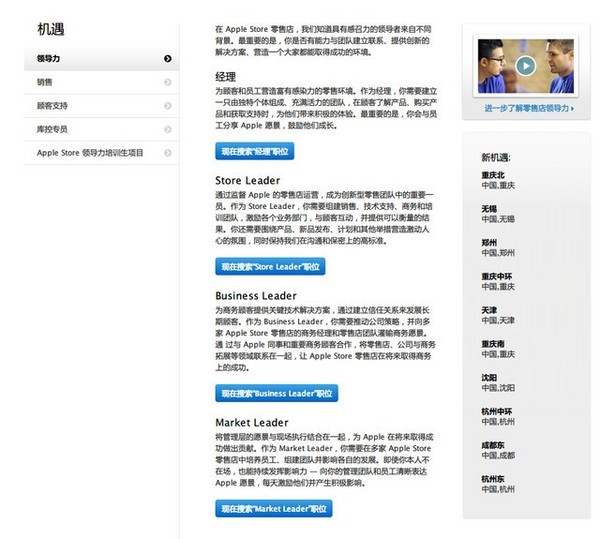The height and width of the screenshot is (539, 600).
Task: Click the search Market Leader positions button
Action: [x=274, y=508]
